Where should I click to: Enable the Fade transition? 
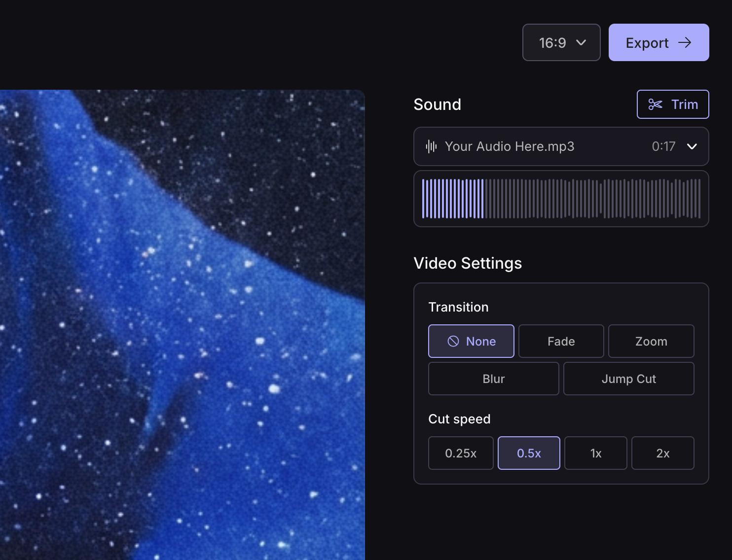(561, 341)
